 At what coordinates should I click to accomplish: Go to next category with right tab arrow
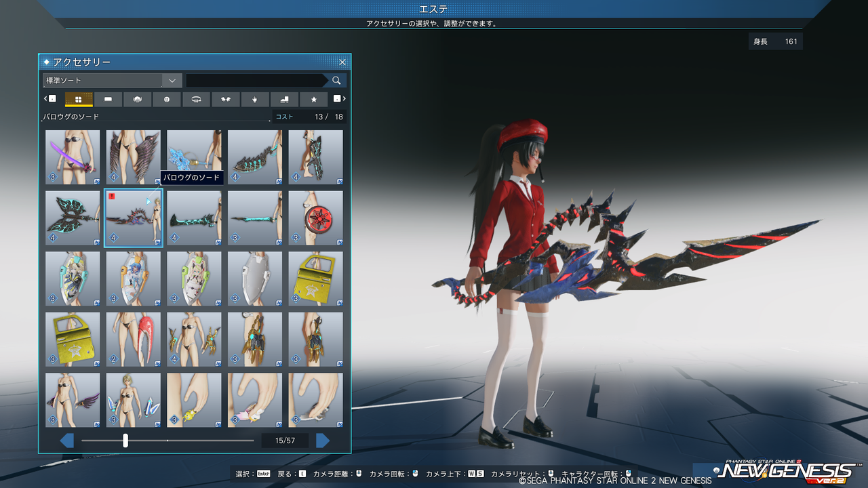tap(340, 99)
